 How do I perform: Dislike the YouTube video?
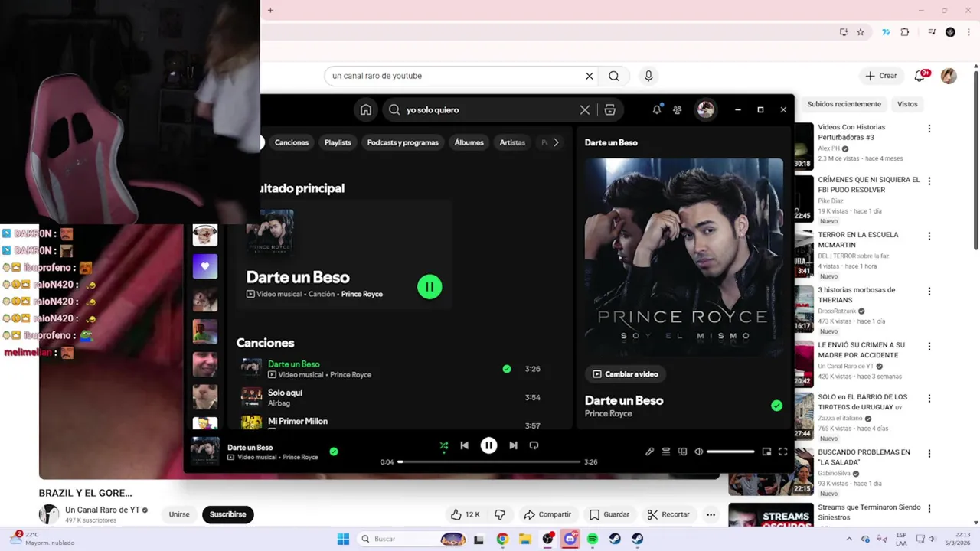(499, 514)
